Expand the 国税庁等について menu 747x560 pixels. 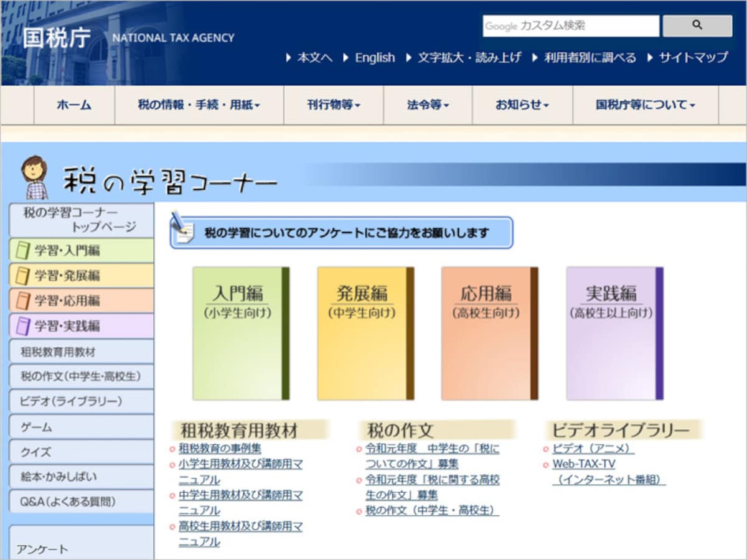click(646, 105)
